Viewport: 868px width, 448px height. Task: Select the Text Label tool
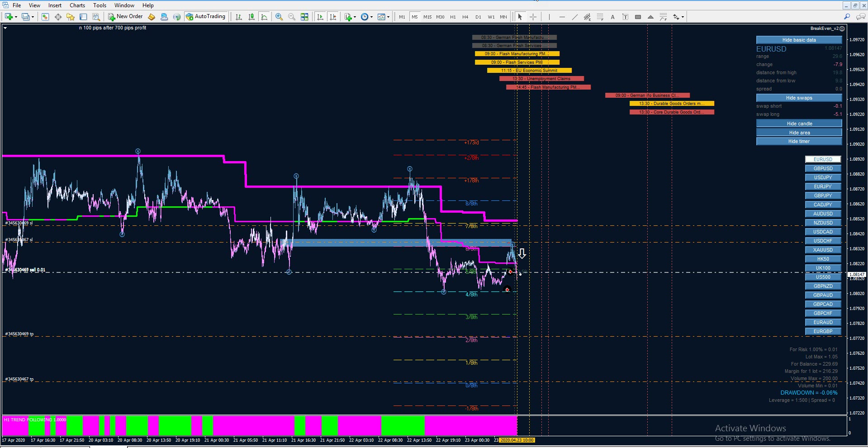click(625, 17)
